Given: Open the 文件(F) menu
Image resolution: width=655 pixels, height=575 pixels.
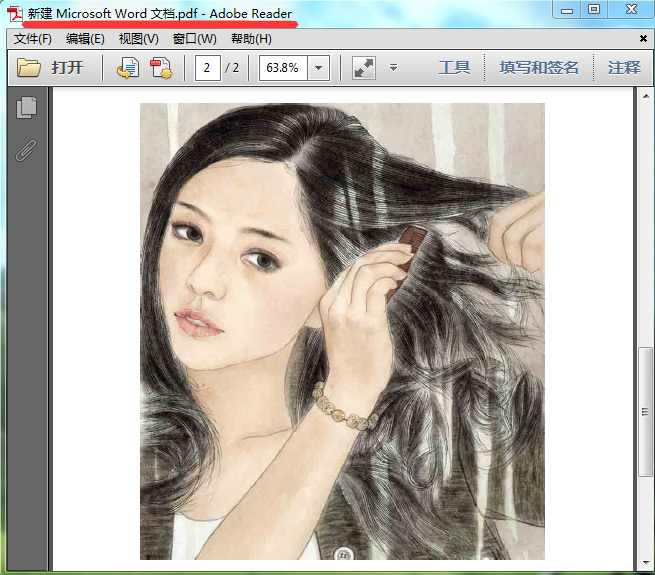Looking at the screenshot, I should [33, 39].
